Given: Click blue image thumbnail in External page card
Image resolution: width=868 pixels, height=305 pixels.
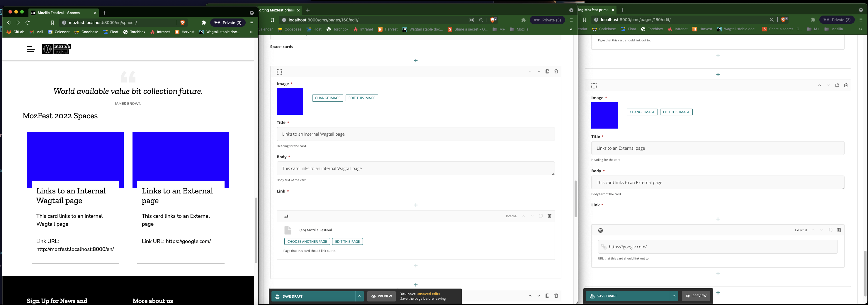Looking at the screenshot, I should pyautogui.click(x=604, y=115).
